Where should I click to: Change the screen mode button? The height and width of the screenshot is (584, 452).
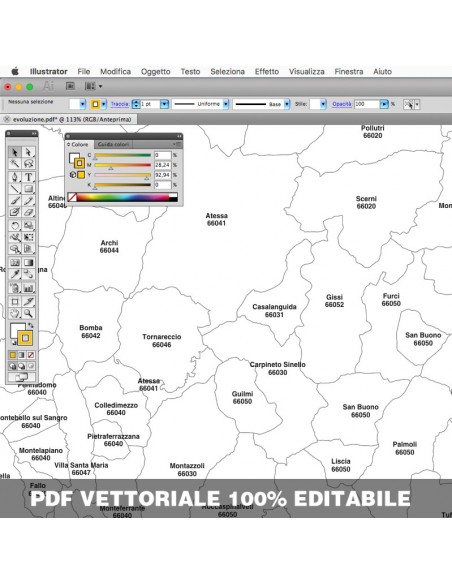[22, 377]
